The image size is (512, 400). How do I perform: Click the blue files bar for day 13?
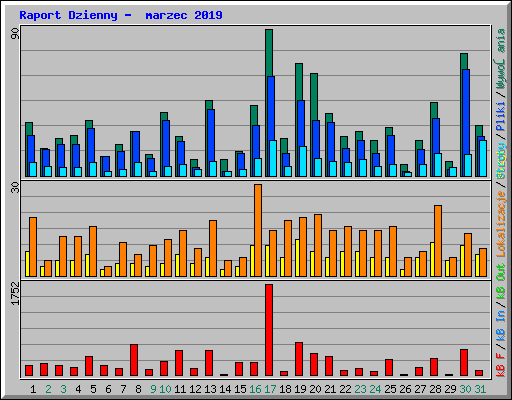click(211, 135)
